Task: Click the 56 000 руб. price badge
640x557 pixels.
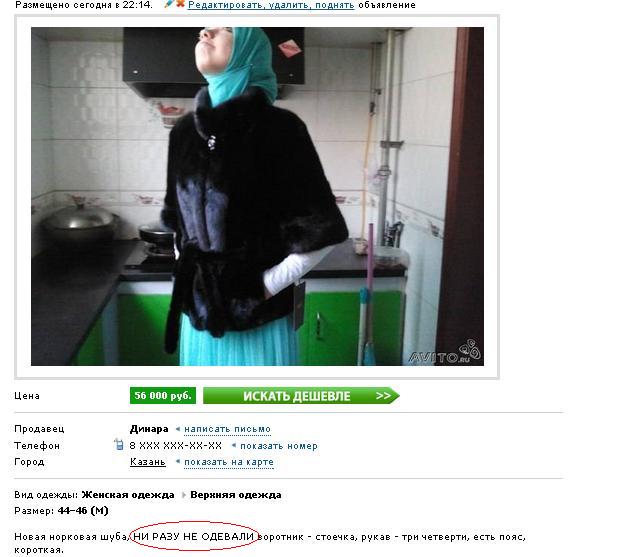Action: (x=163, y=396)
